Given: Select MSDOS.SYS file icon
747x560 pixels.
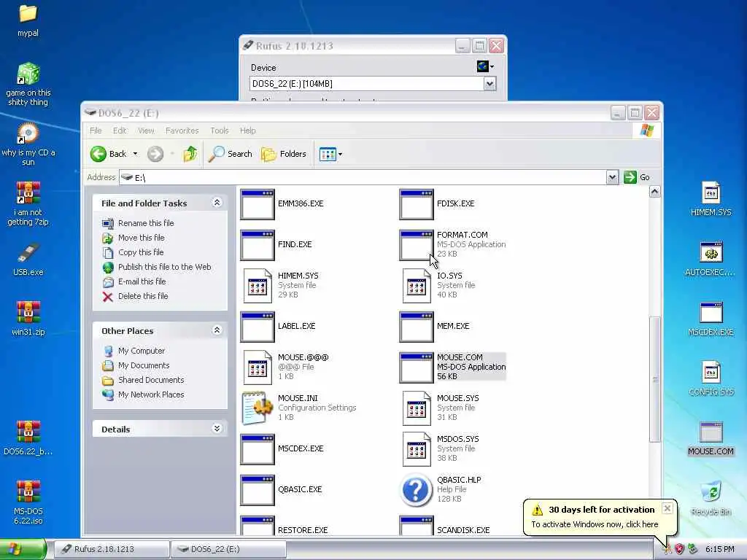Looking at the screenshot, I should [x=417, y=449].
